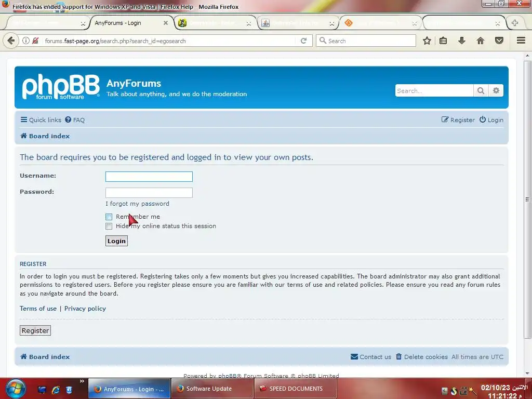Open the FAQ link

point(75,120)
